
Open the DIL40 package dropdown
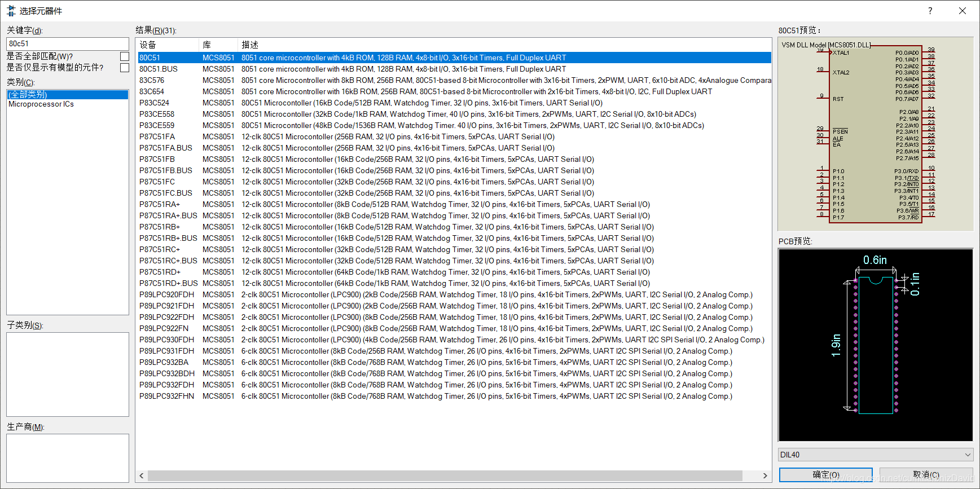pyautogui.click(x=876, y=455)
